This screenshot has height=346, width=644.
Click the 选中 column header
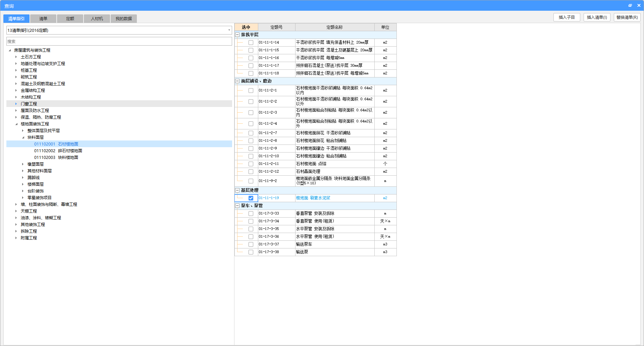tap(246, 27)
